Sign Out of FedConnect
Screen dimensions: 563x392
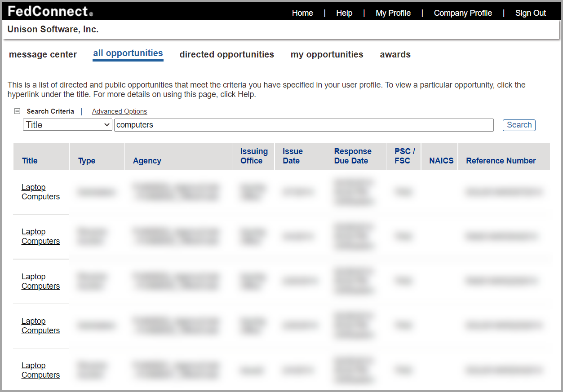(530, 13)
